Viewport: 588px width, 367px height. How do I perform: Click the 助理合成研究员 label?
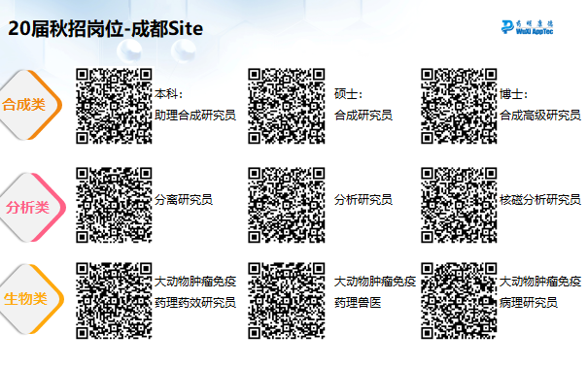tap(195, 116)
